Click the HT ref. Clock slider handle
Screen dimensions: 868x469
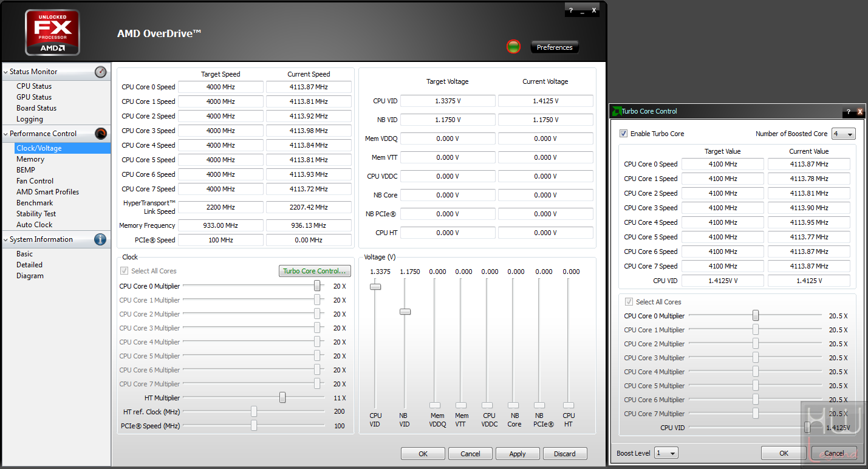pos(253,412)
